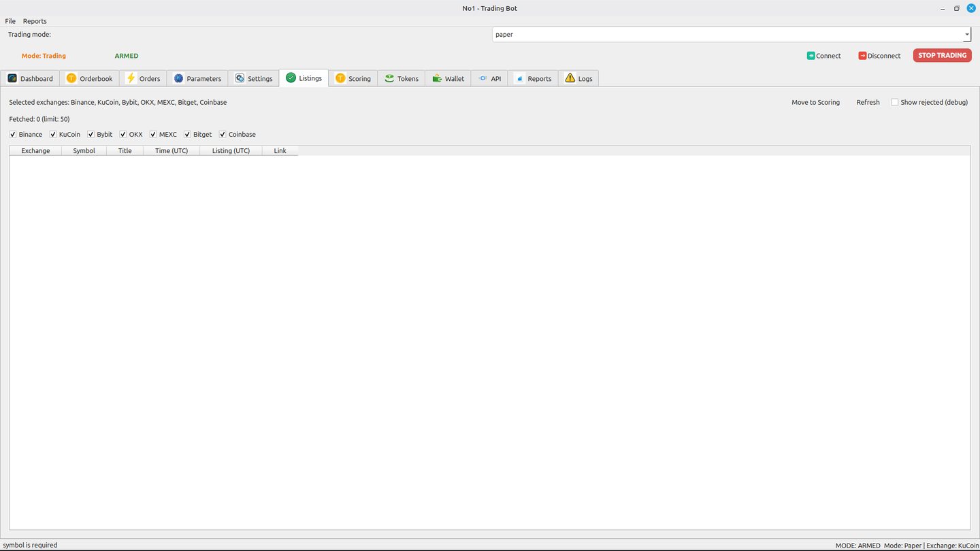Click the Wallet tab icon
Viewport: 980px width, 551px height.
click(437, 78)
